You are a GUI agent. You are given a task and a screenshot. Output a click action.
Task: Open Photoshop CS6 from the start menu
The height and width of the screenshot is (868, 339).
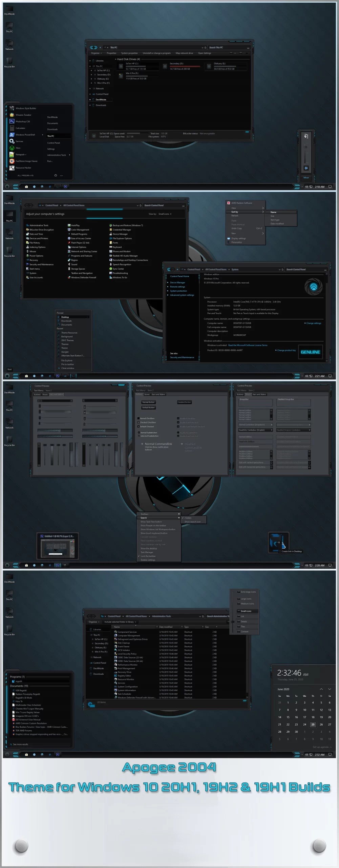pos(20,121)
